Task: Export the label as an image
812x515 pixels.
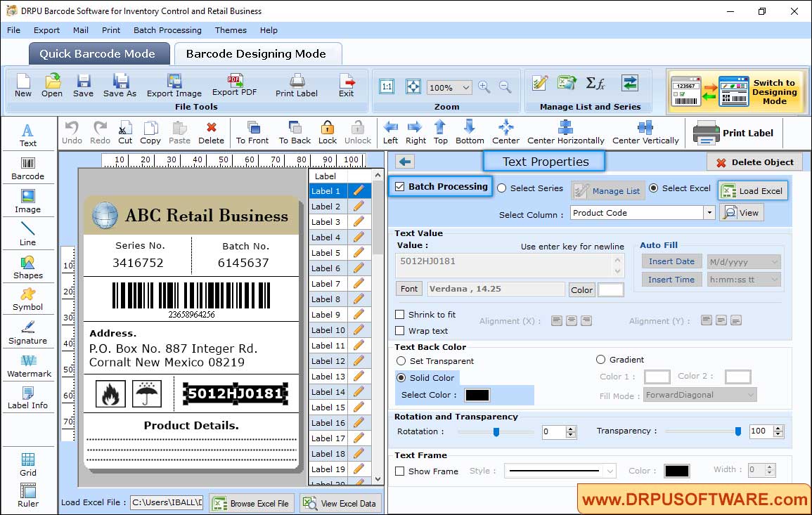Action: [x=174, y=86]
